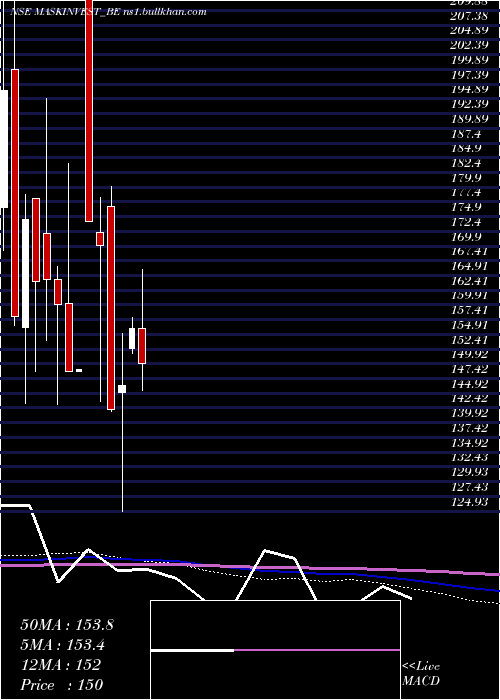500x700 pixels.
Task: Click the last red candlestick near 152
Action: pos(142,346)
